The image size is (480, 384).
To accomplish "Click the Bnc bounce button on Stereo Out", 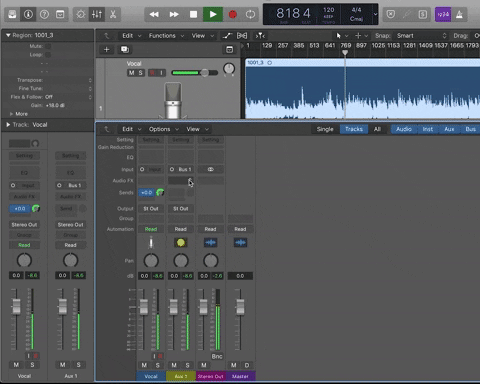I will click(217, 356).
